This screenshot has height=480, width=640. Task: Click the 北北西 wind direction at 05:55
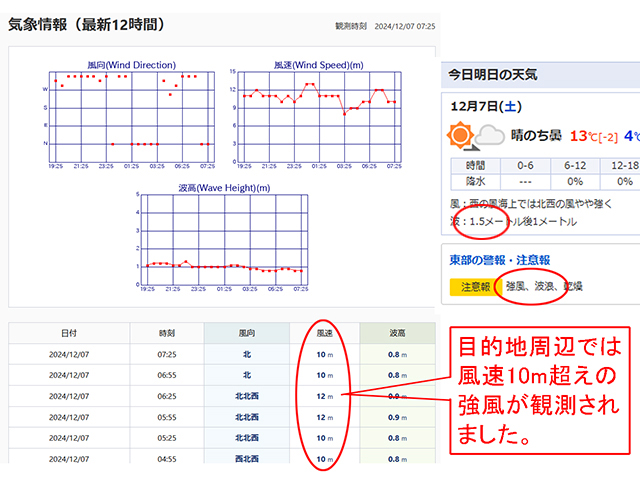pos(246,417)
